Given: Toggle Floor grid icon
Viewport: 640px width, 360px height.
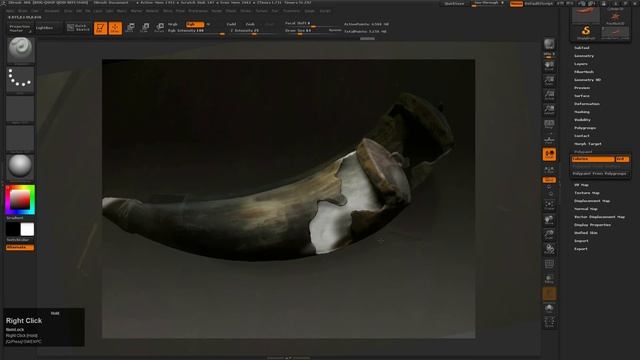Looking at the screenshot, I should point(549,139).
